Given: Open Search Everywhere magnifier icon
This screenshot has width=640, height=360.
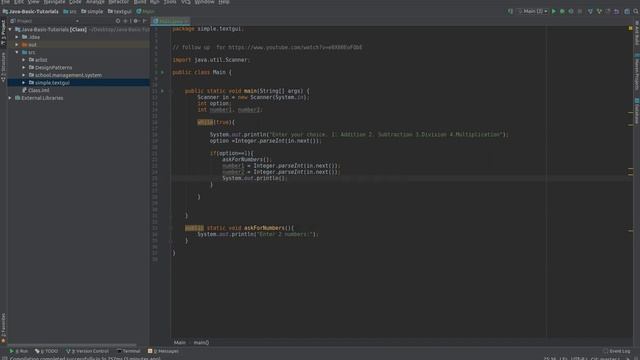Looking at the screenshot, I should [636, 11].
